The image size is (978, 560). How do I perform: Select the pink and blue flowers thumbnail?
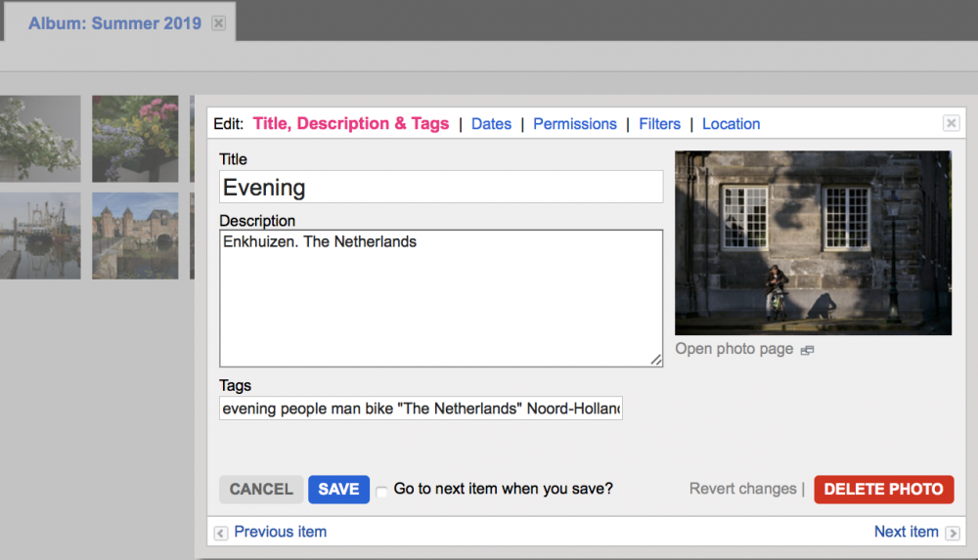coord(135,139)
